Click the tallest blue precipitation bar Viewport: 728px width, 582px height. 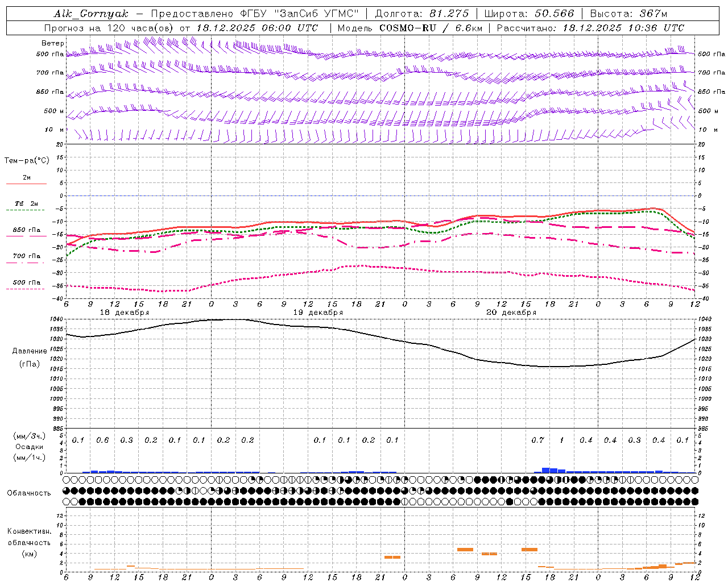(546, 470)
